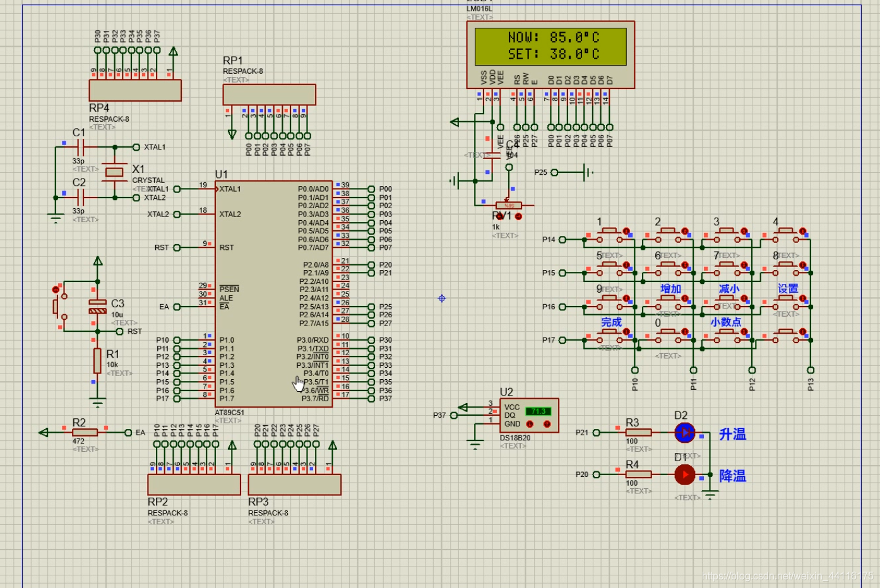Select the DS18B20 sensor U2 body
880x588 pixels.
pyautogui.click(x=529, y=416)
